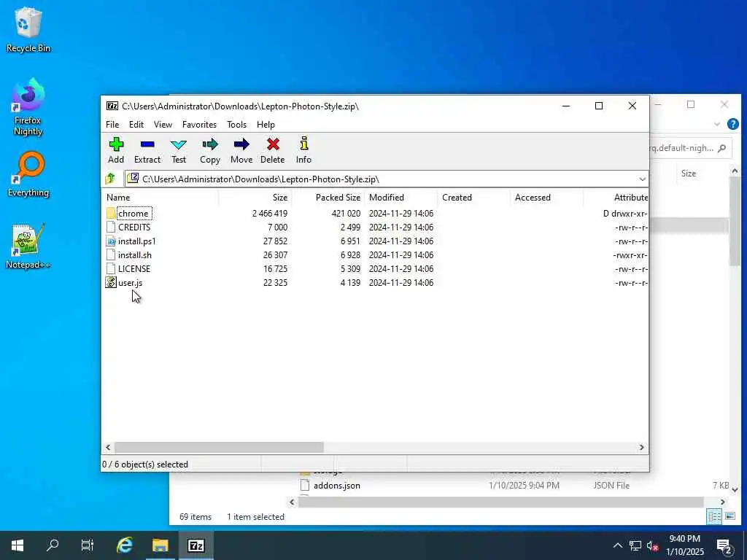Sort by Modified column header
This screenshot has height=560, width=747.
[x=401, y=197]
